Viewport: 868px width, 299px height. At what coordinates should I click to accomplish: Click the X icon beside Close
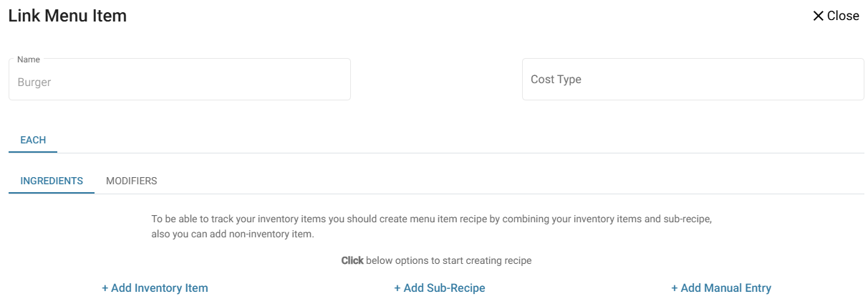(818, 16)
